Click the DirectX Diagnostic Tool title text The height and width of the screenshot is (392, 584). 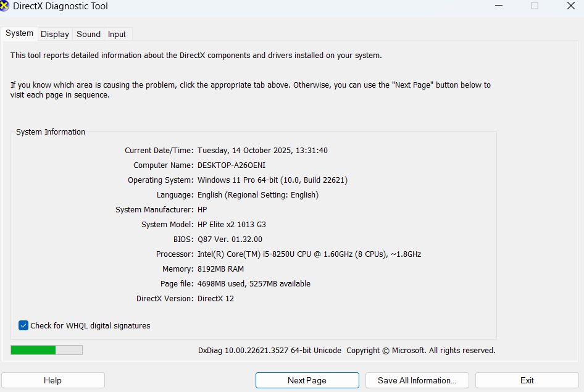pyautogui.click(x=60, y=6)
